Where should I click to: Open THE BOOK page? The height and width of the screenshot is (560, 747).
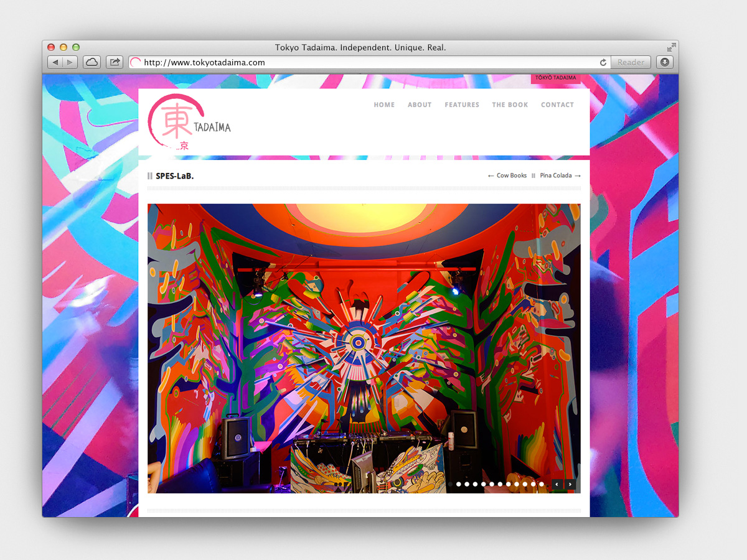click(x=510, y=105)
